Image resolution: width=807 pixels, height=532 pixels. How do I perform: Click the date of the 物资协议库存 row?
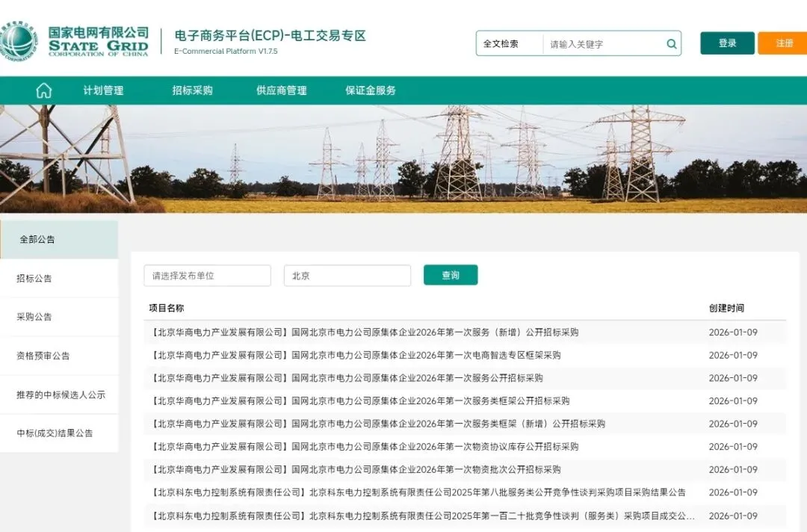[733, 447]
